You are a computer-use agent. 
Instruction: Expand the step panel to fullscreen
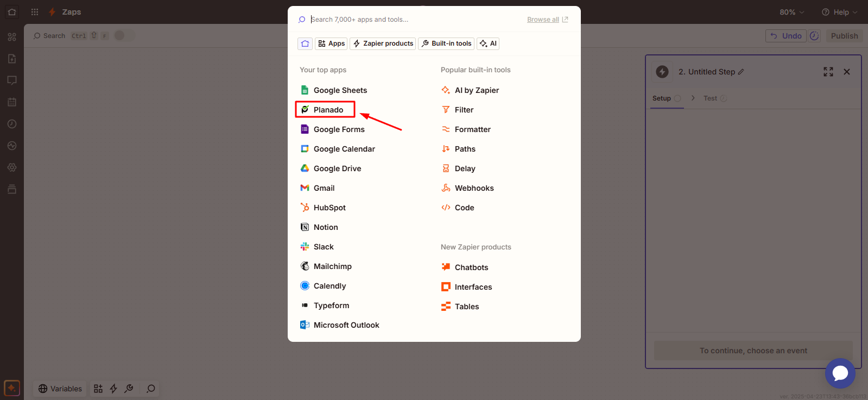pos(828,72)
